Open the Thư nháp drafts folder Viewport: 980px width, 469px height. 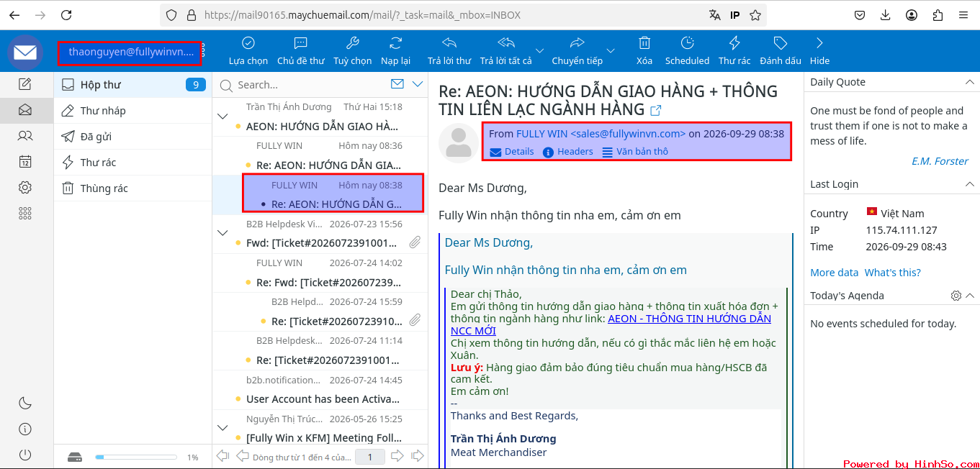(x=133, y=111)
